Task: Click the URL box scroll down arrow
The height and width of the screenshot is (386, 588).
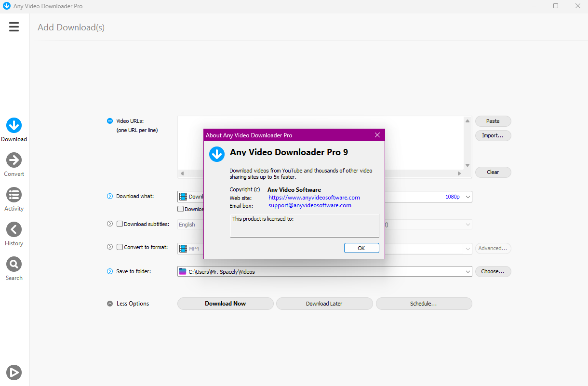Action: pos(468,165)
